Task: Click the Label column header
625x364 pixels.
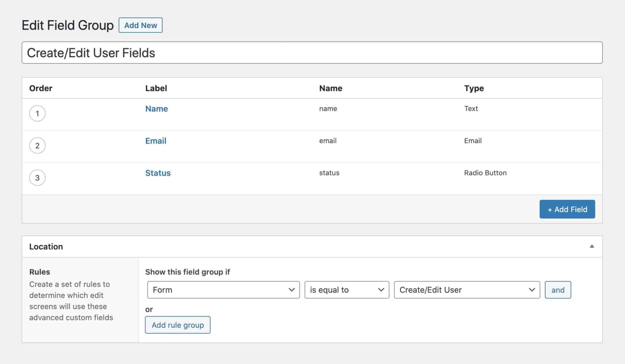Action: tap(156, 88)
